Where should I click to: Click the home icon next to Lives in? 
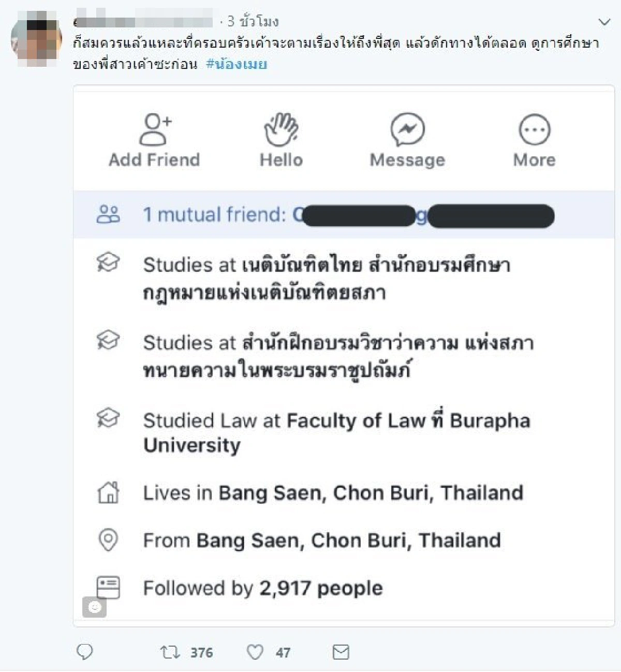pos(109,492)
